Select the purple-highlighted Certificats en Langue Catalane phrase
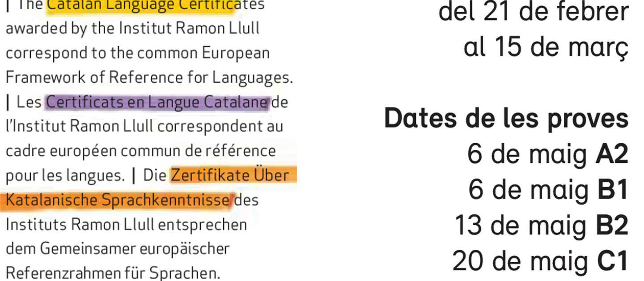The height and width of the screenshot is (281, 644). [x=157, y=102]
